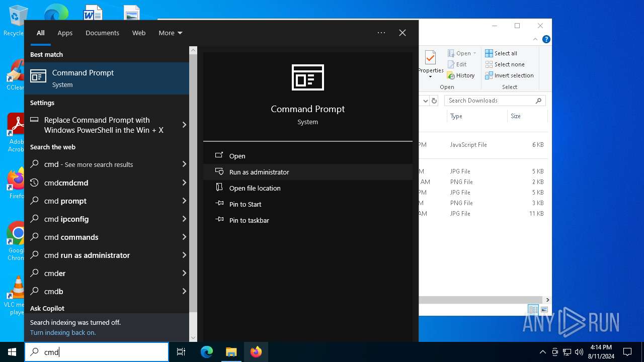Switch Explorer to large icons view
This screenshot has width=644, height=362.
click(x=544, y=310)
